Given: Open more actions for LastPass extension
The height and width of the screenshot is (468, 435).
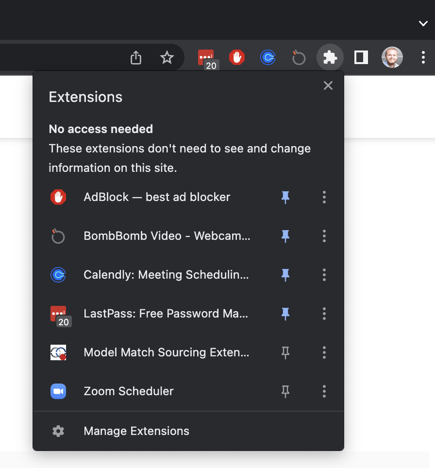Looking at the screenshot, I should (324, 314).
